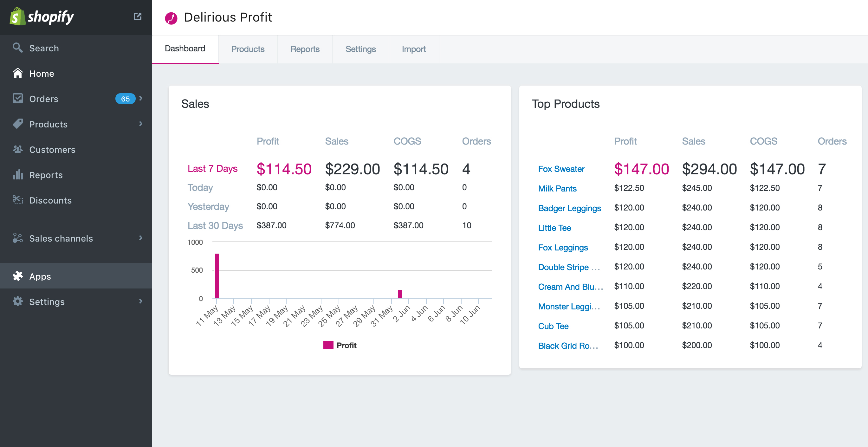
Task: Click the Shopify logo bag icon
Action: 17,17
